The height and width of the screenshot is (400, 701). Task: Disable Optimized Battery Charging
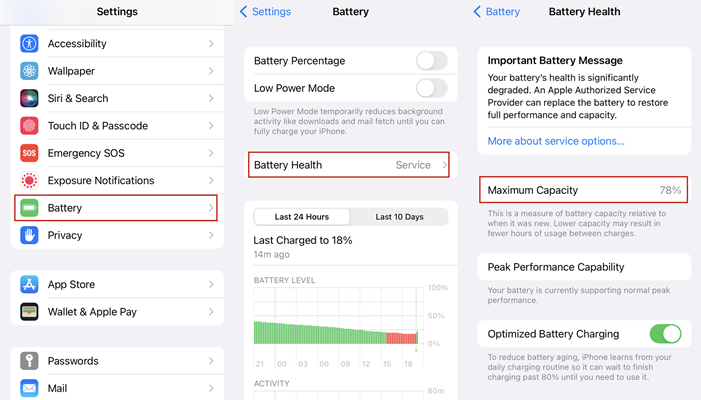point(665,334)
